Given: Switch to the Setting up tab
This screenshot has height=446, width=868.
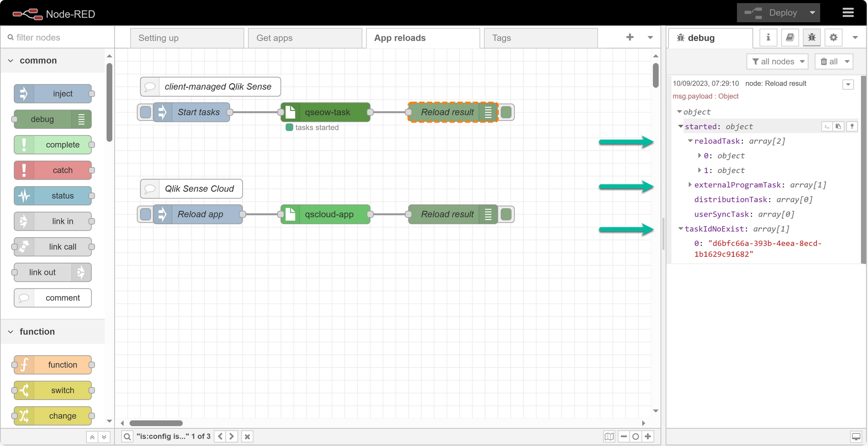Looking at the screenshot, I should pyautogui.click(x=187, y=38).
